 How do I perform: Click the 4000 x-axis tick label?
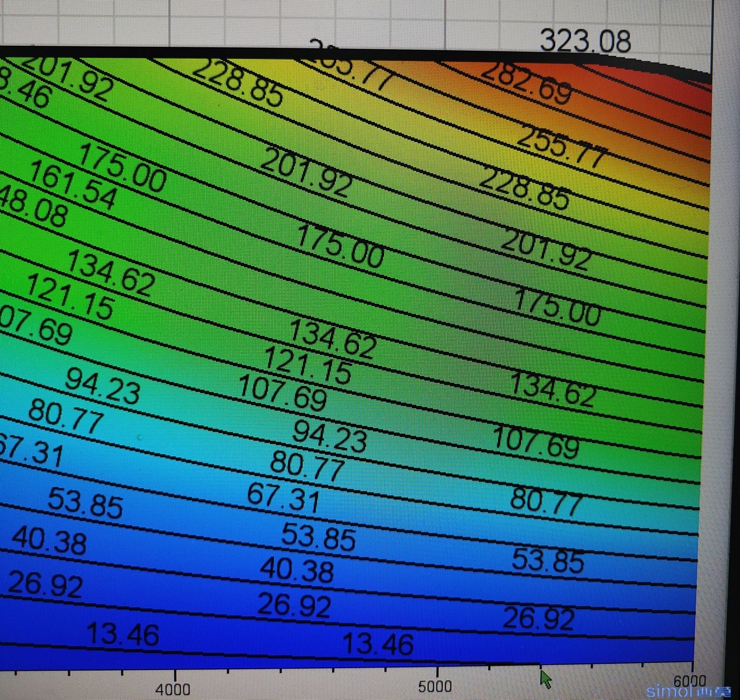[x=173, y=689]
